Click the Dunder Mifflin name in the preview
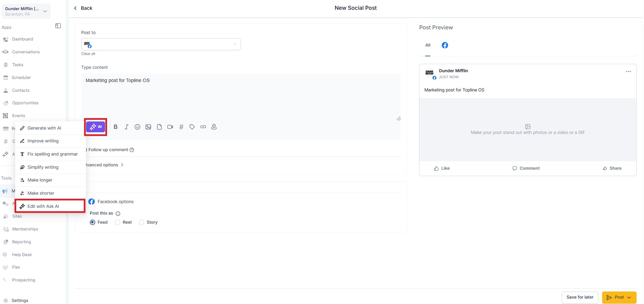 [x=453, y=71]
